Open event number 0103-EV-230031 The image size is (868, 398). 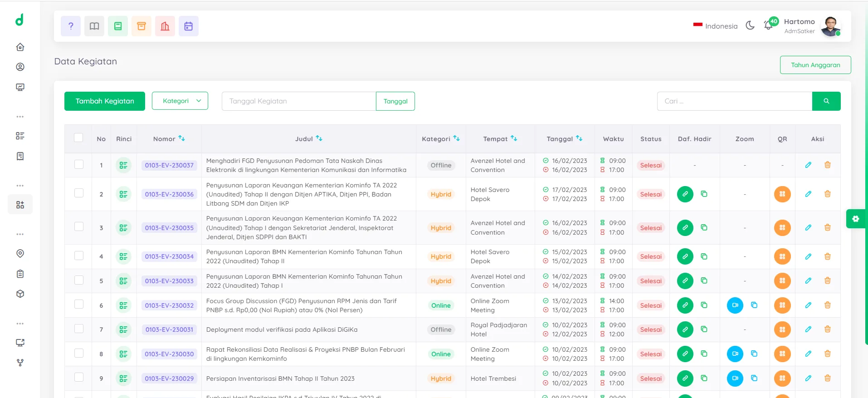[169, 329]
